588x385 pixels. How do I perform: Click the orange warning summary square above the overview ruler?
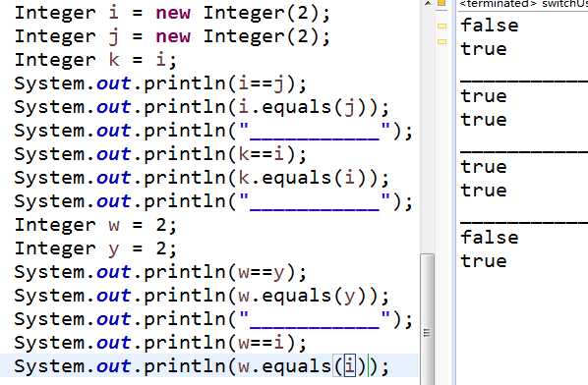click(x=442, y=3)
